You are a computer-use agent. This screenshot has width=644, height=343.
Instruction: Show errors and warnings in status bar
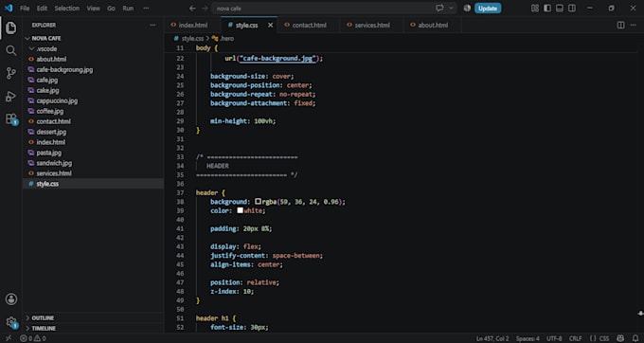33,338
